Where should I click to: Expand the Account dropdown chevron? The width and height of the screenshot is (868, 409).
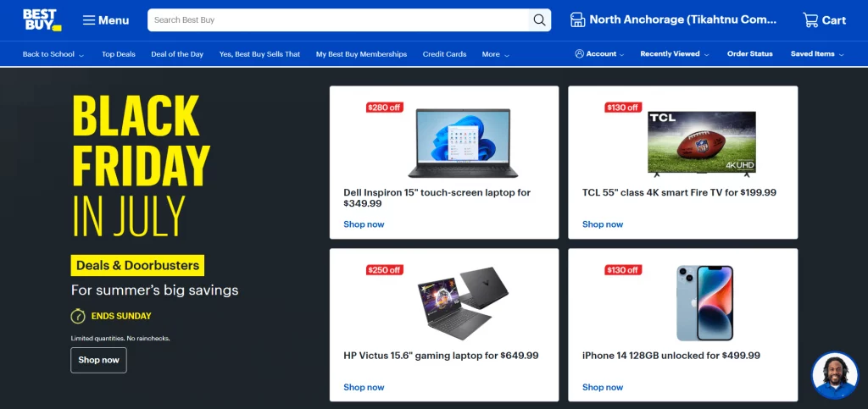pos(621,55)
